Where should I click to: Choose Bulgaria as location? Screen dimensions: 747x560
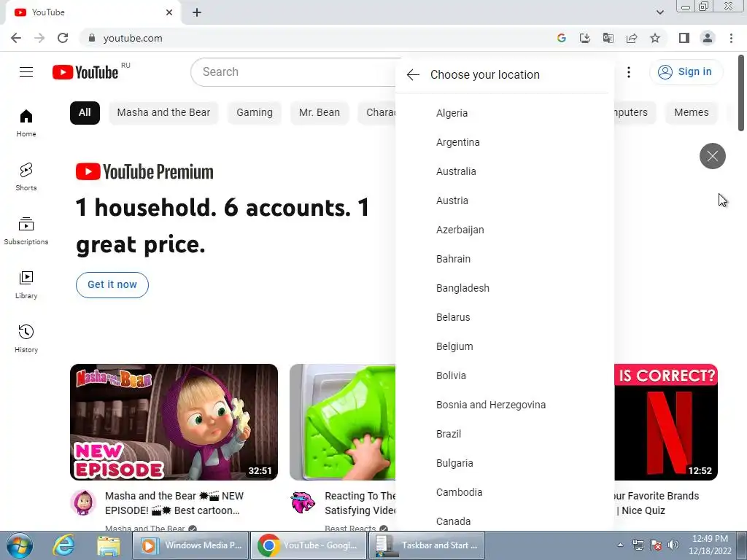pos(505,463)
